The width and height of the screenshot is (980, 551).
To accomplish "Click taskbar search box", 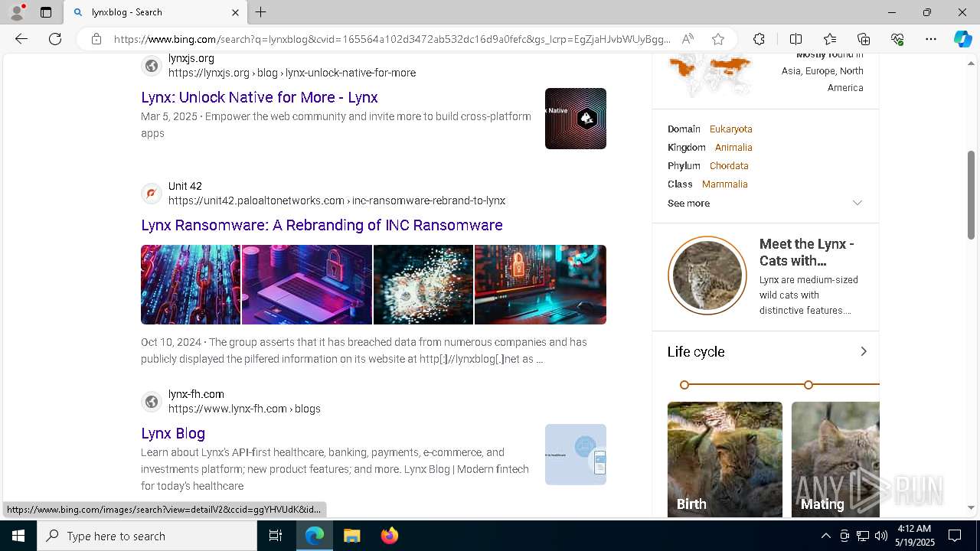I will click(x=147, y=536).
